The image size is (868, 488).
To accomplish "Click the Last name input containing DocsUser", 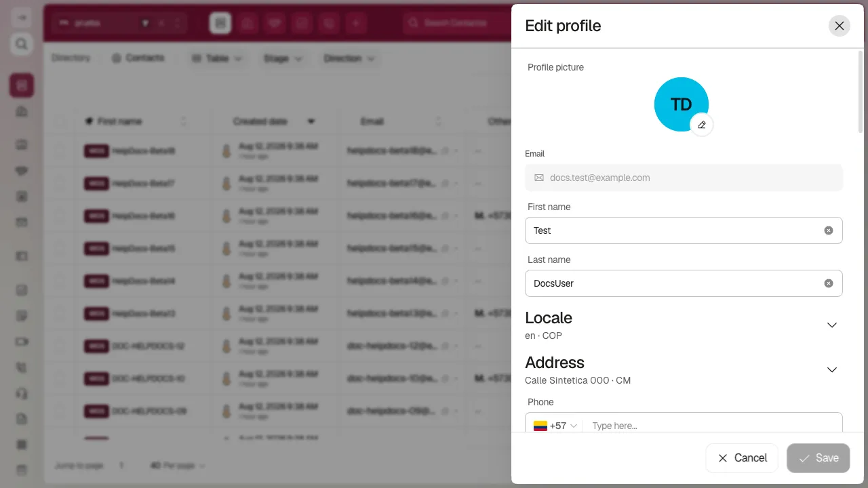I will [684, 283].
